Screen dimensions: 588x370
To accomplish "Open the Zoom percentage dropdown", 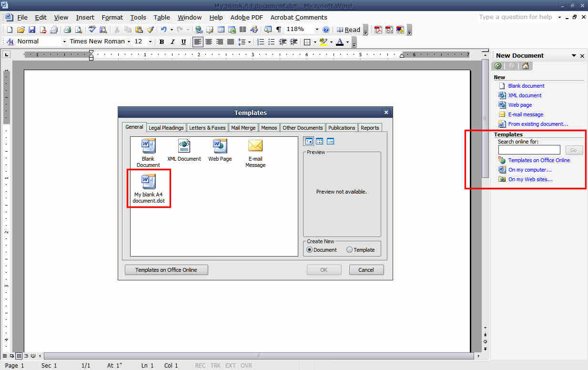I will pos(316,30).
